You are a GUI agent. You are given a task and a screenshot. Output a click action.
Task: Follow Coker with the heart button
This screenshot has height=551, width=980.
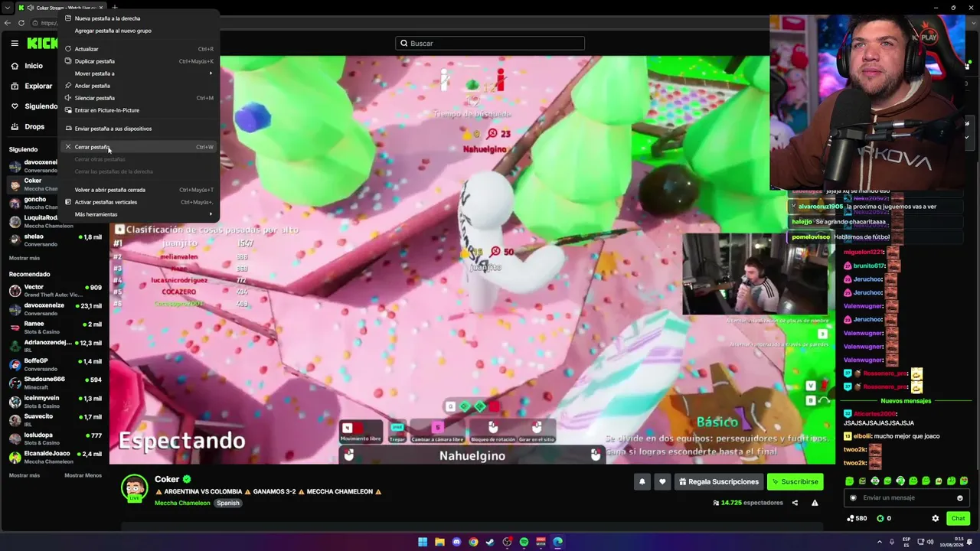point(662,481)
